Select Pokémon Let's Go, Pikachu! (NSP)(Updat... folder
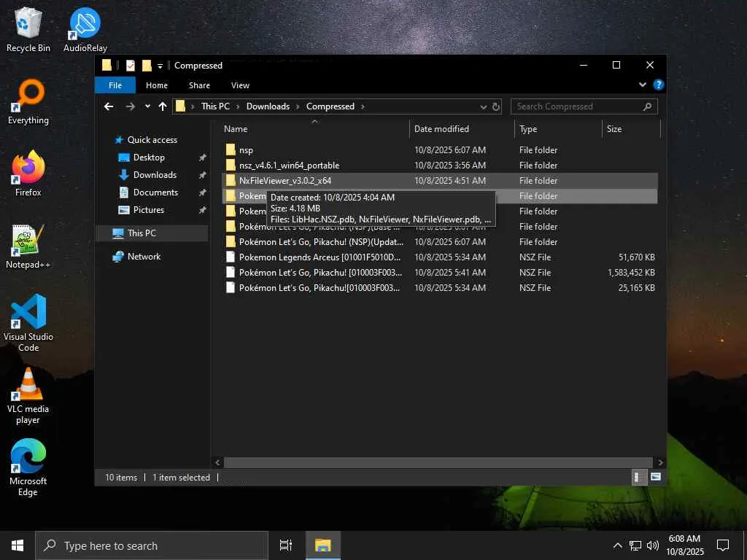This screenshot has height=560, width=747. click(x=440, y=242)
